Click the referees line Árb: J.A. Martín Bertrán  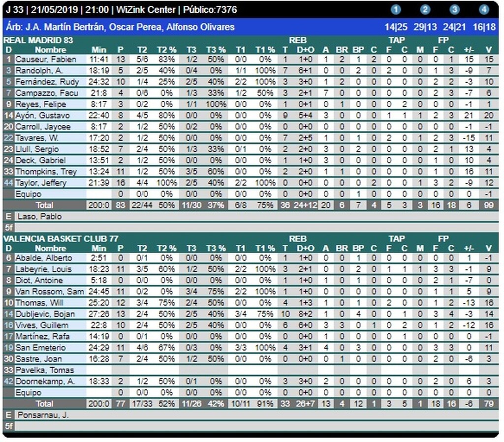pos(120,27)
